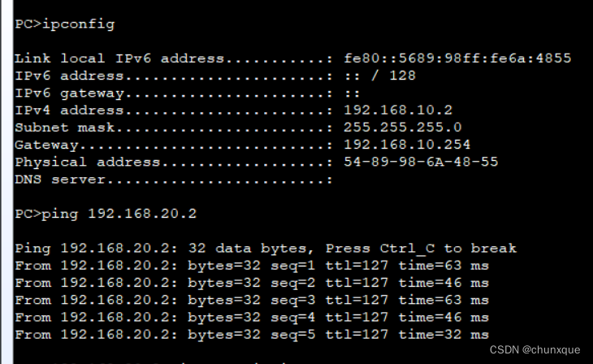
Task: Click the gateway address 192.168.10.254
Action: (x=407, y=145)
